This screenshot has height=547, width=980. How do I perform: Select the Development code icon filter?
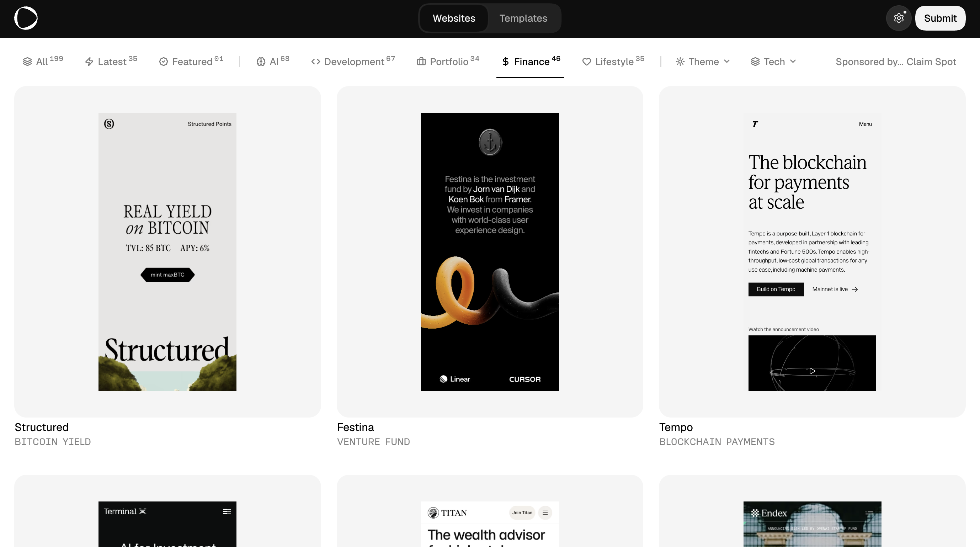(x=315, y=61)
